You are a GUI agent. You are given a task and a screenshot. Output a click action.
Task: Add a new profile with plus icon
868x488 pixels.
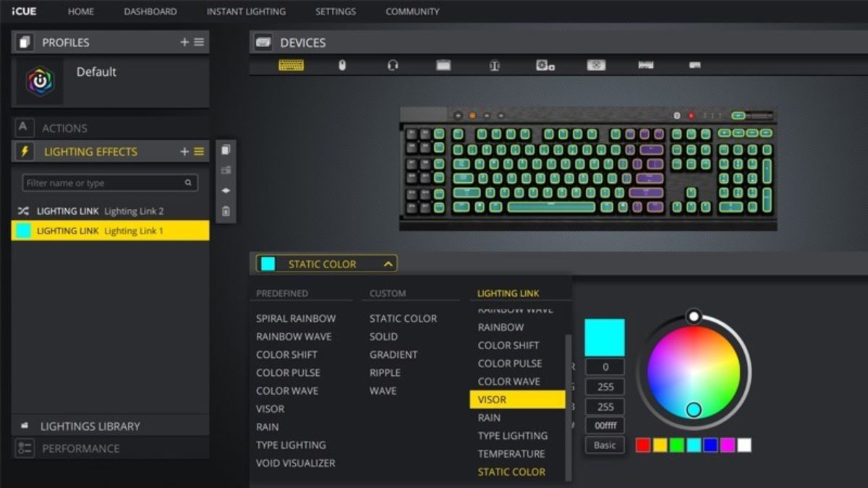(184, 43)
